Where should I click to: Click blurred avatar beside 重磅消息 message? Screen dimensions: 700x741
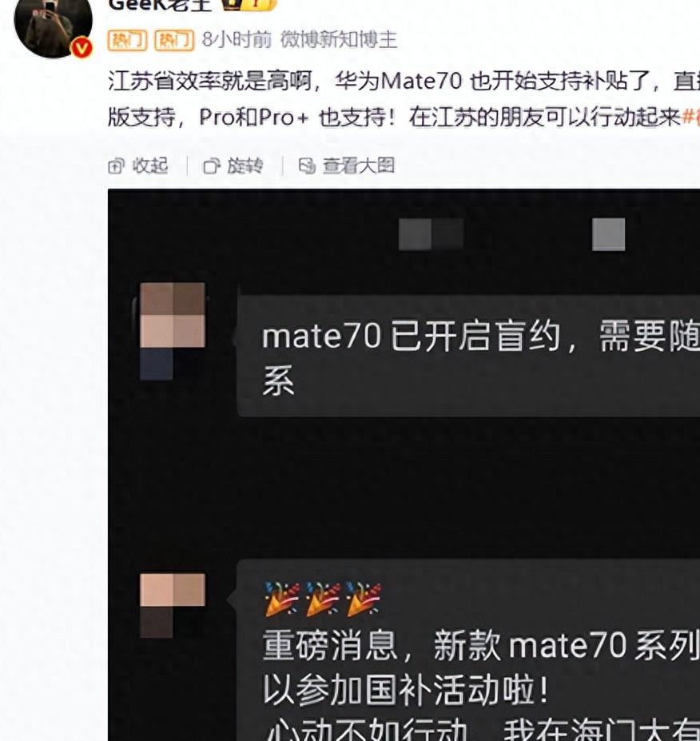(173, 605)
